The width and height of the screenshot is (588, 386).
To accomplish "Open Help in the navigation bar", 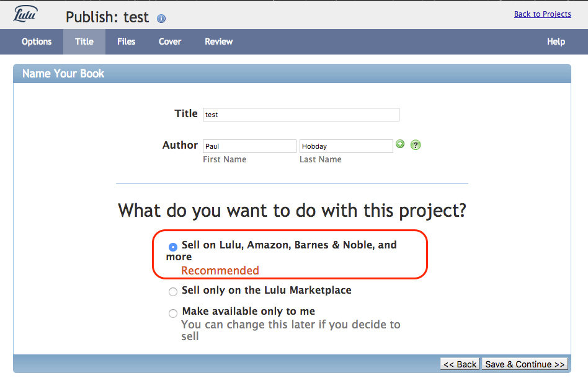I will click(x=556, y=42).
